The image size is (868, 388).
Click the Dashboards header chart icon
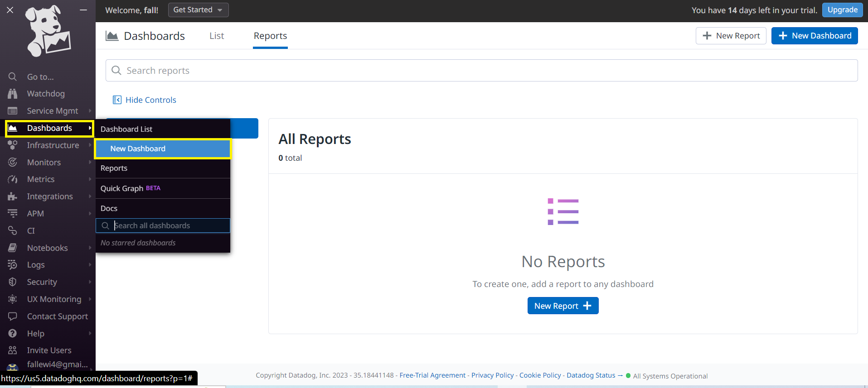pos(112,36)
